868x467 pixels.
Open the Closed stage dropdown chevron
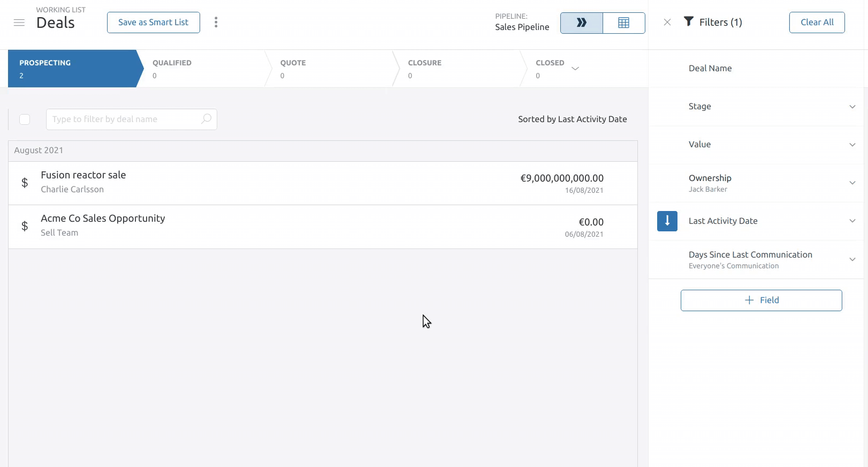(575, 69)
